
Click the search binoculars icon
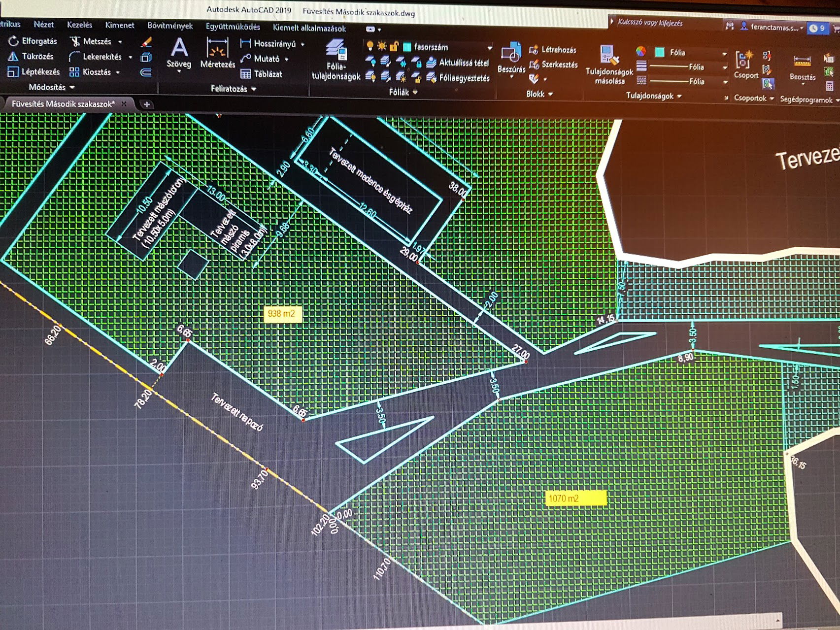tap(730, 26)
